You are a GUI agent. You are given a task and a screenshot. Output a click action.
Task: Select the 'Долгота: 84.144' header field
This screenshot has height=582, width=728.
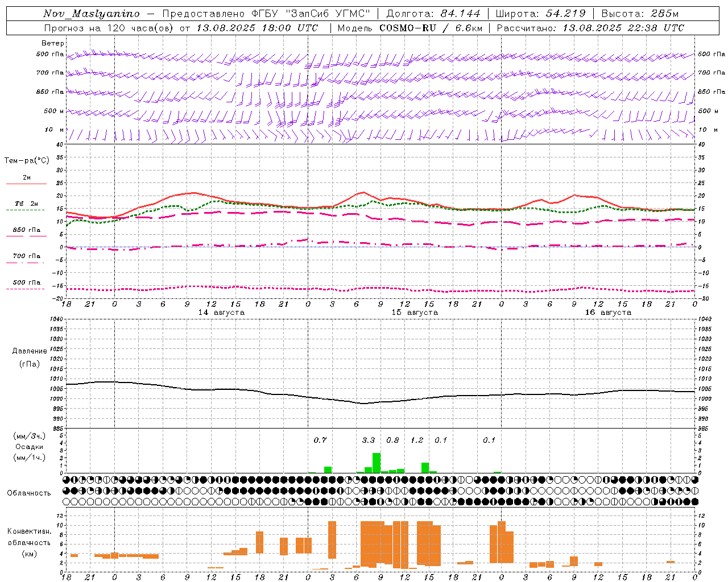pyautogui.click(x=433, y=14)
